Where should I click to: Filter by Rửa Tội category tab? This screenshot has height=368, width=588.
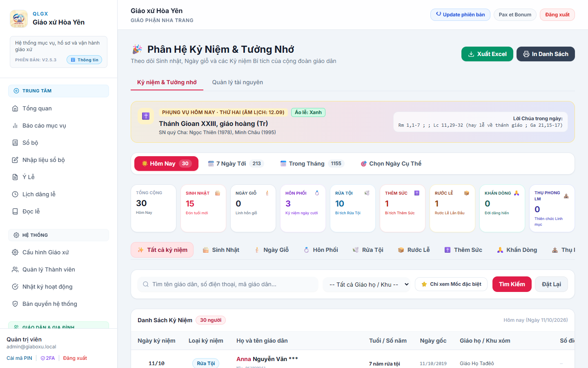tap(368, 250)
